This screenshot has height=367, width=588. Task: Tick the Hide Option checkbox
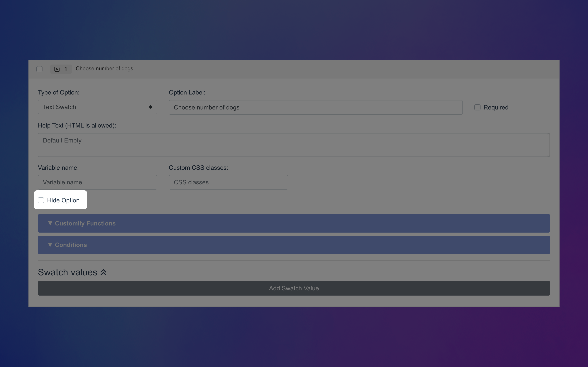tap(41, 200)
